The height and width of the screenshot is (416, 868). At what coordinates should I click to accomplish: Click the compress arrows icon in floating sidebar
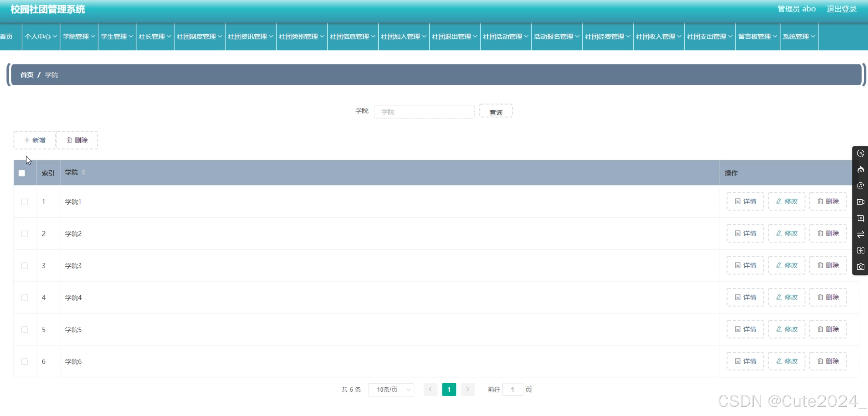tap(860, 250)
